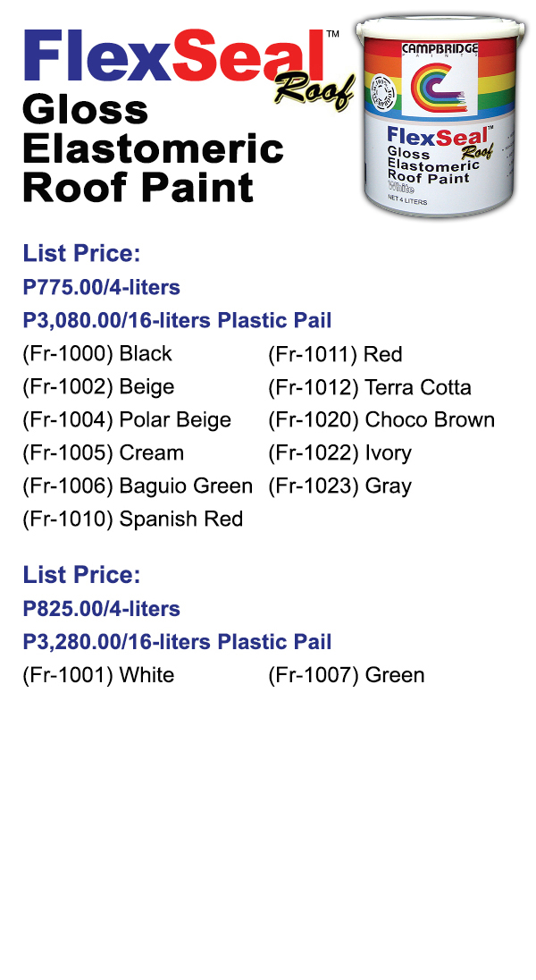The width and height of the screenshot is (536, 980).
Task: Select the first List Price heading
Action: click(x=81, y=254)
